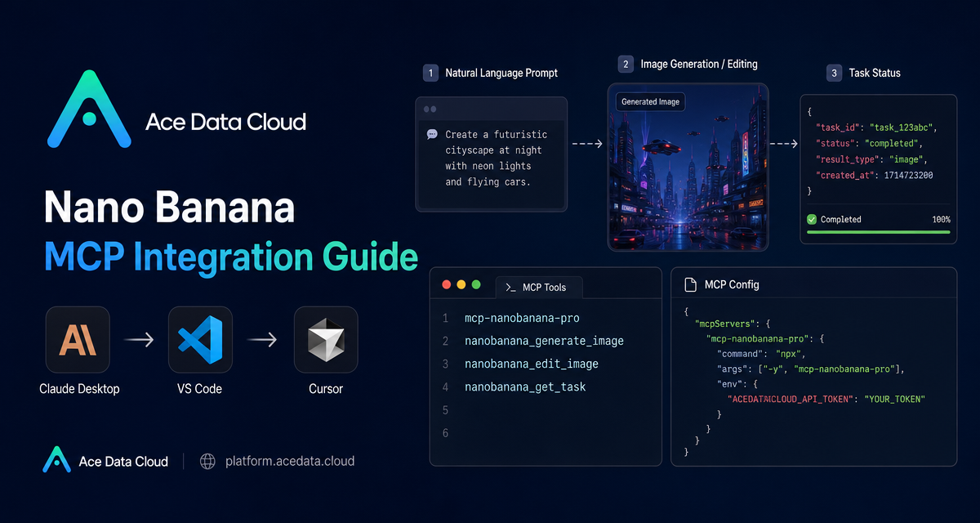Click line number 1 in the MCP Tools editor
Image resolution: width=980 pixels, height=523 pixels.
point(445,318)
